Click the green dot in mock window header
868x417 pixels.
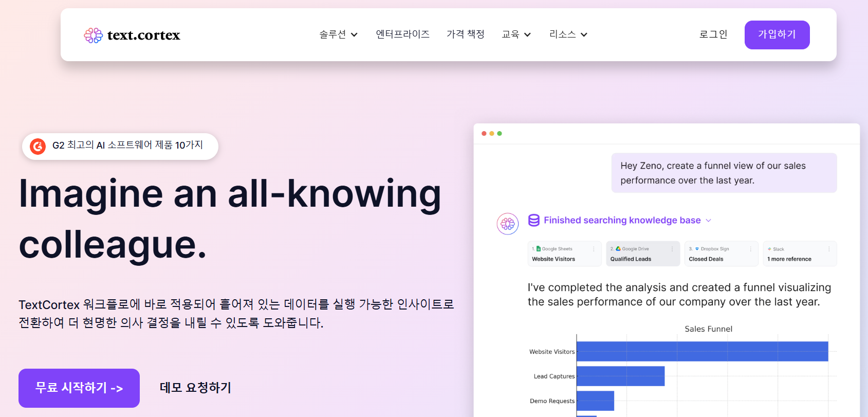(500, 134)
